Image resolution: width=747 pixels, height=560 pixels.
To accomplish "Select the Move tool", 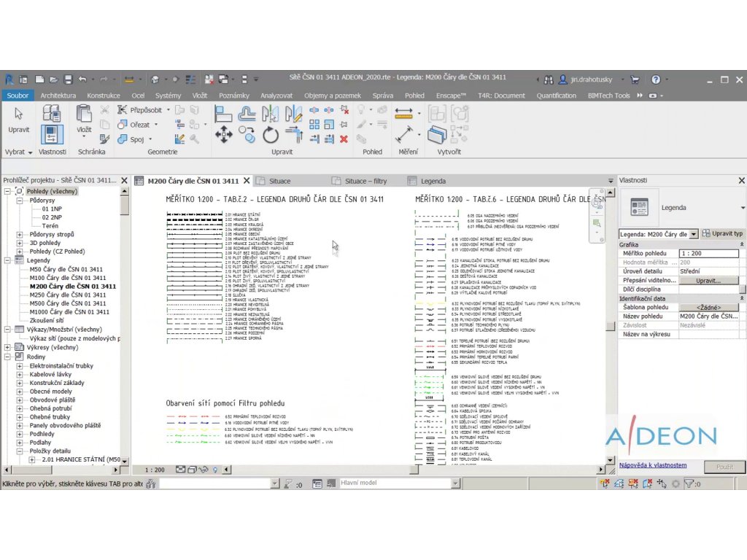I will 223,135.
